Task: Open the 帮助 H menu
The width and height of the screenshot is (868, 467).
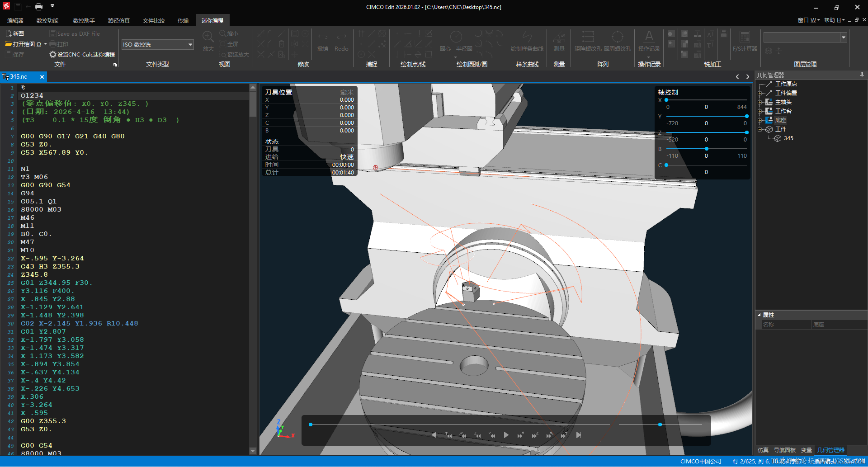Action: tap(834, 20)
